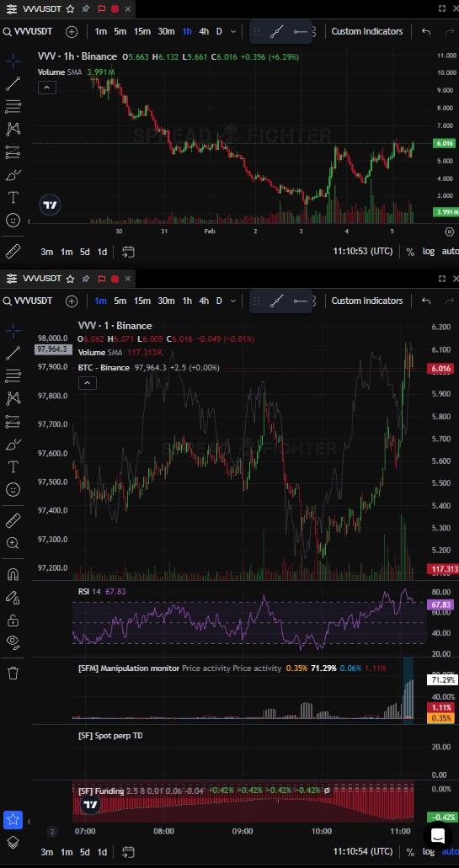Open go-to-date calendar in bottom chart
The height and width of the screenshot is (868, 459).
(x=129, y=851)
